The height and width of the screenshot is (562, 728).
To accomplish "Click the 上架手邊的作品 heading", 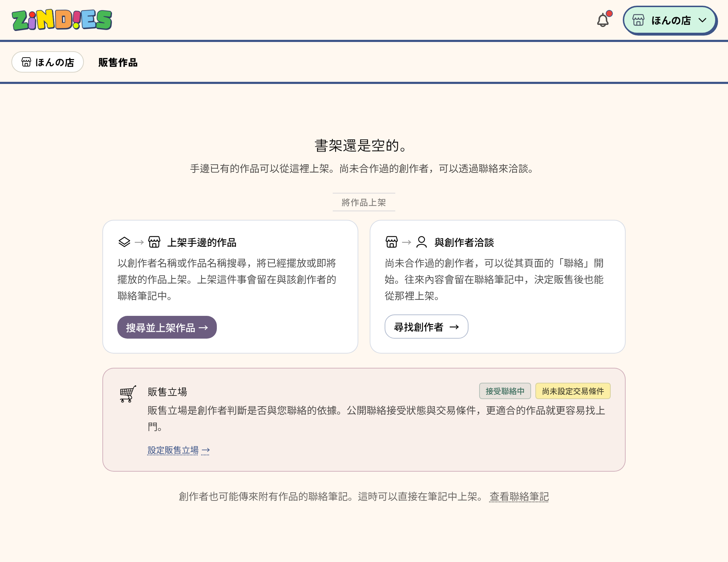I will click(x=202, y=243).
